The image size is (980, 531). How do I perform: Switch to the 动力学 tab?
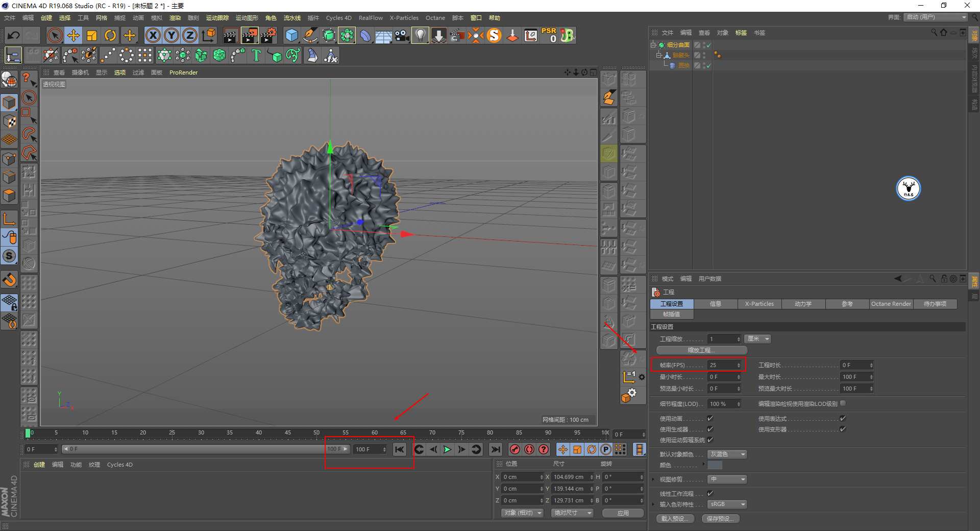pos(803,304)
